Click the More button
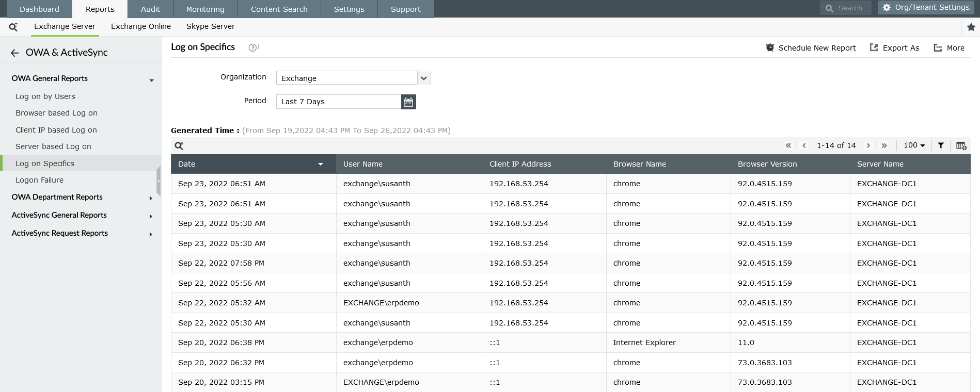Screen dimensions: 980x392 click(949, 48)
